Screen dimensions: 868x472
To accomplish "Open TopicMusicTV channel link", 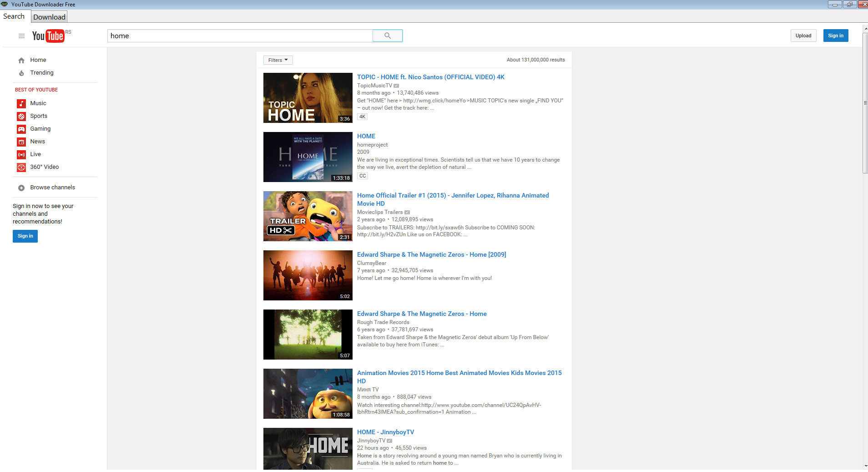I will tap(374, 86).
